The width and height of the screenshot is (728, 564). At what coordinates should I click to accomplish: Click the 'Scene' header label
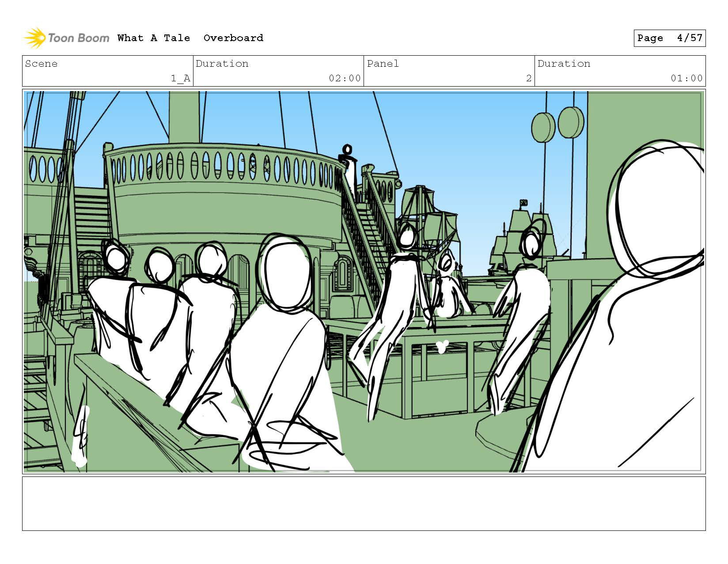click(42, 64)
